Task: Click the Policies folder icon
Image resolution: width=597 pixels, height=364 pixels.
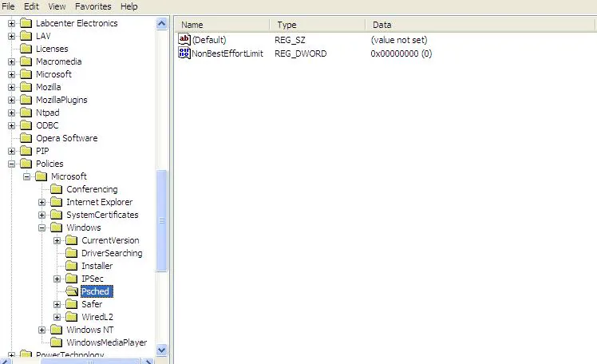Action: click(26, 164)
